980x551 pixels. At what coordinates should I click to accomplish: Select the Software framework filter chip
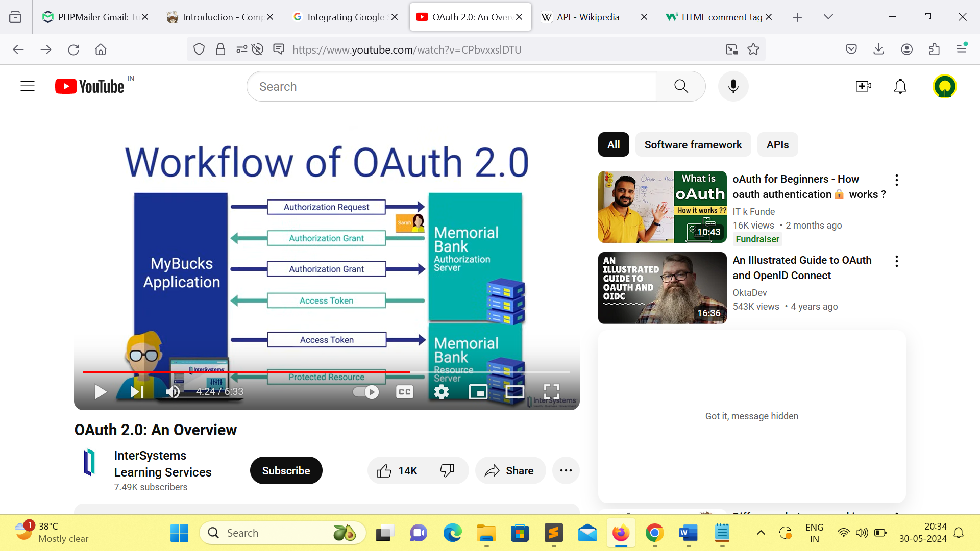click(693, 144)
